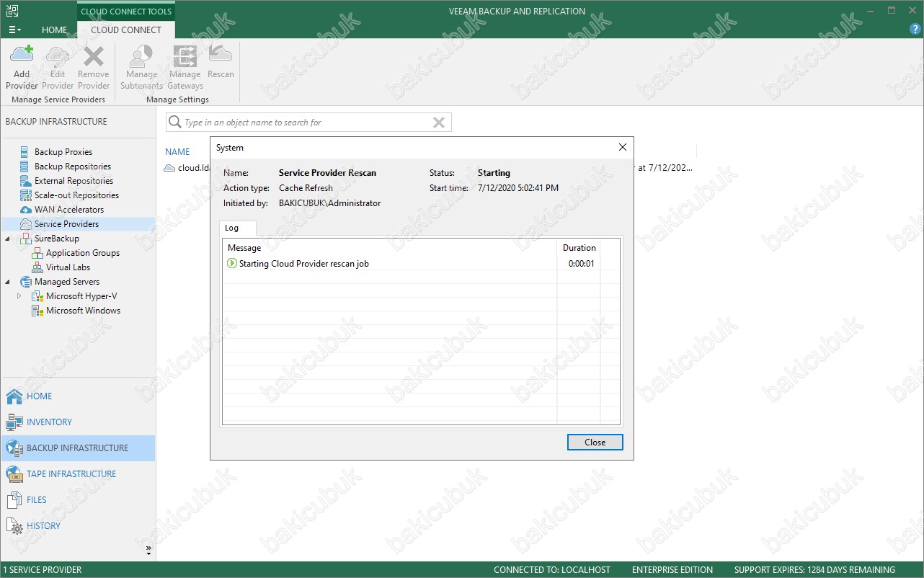Select the CLOUD CONNECT ribbon tab
Viewport: 924px width, 578px height.
tap(126, 30)
